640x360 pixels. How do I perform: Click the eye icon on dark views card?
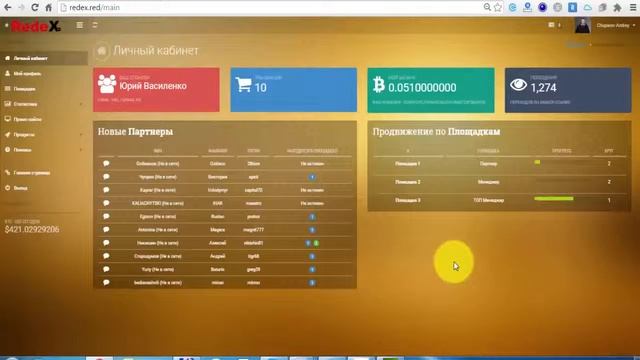point(518,85)
